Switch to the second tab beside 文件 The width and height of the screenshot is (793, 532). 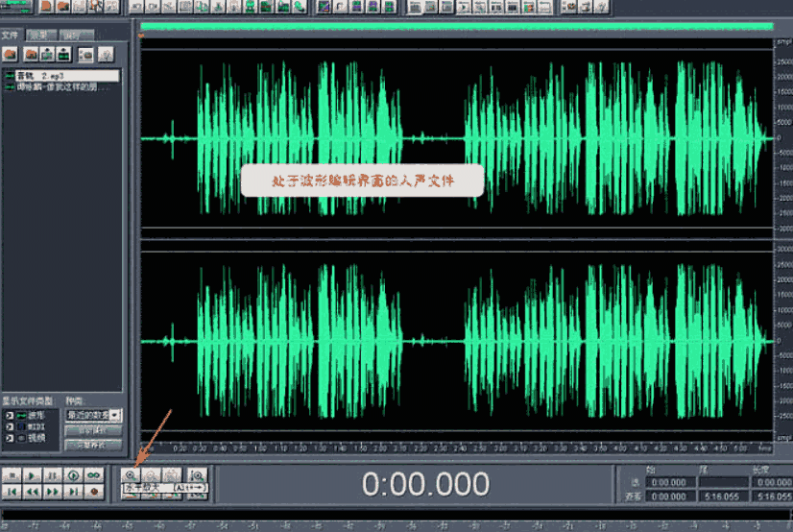click(x=40, y=35)
